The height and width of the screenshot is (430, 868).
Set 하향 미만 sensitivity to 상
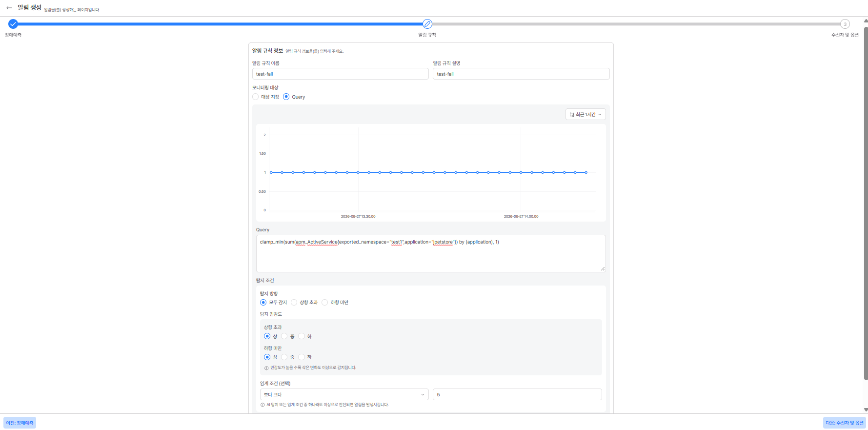[x=267, y=357]
